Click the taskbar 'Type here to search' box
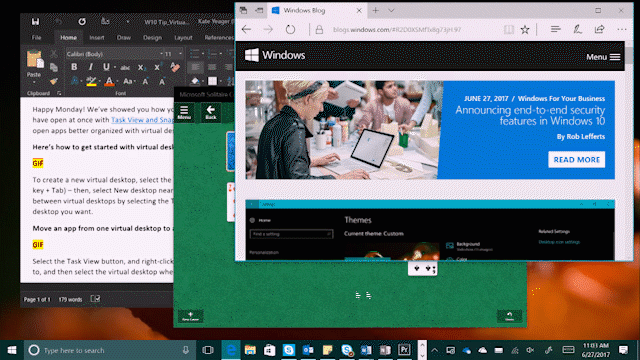 click(x=110, y=350)
